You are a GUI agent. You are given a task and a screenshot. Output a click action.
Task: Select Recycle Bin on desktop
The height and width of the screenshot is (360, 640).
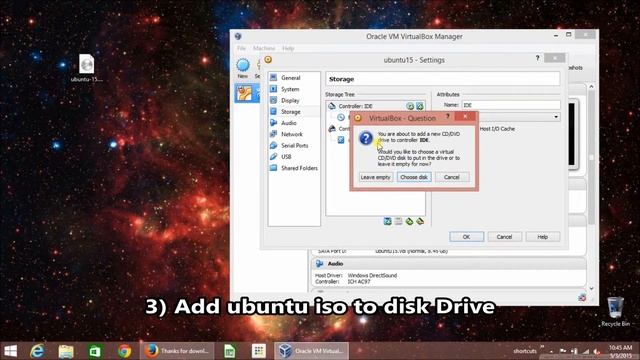coord(616,312)
